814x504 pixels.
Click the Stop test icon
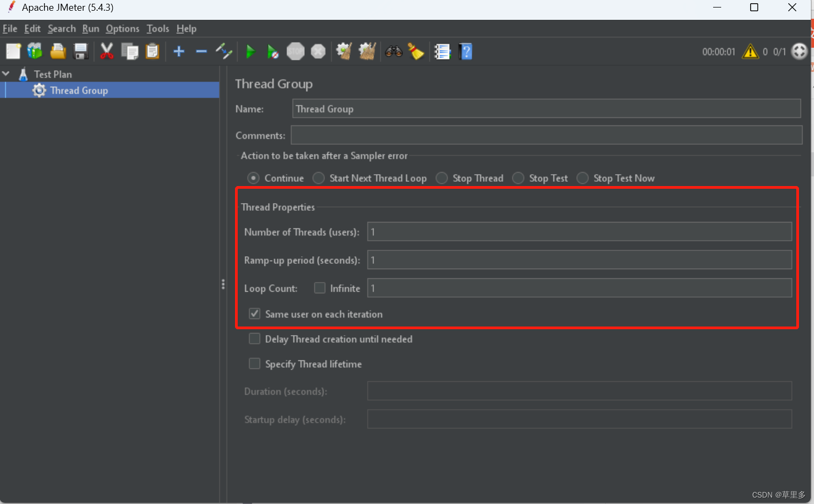coord(296,51)
